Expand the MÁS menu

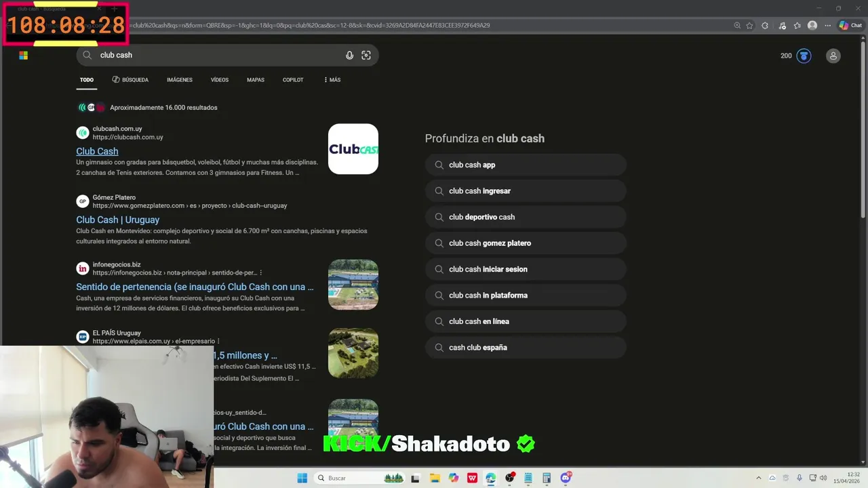tap(332, 80)
